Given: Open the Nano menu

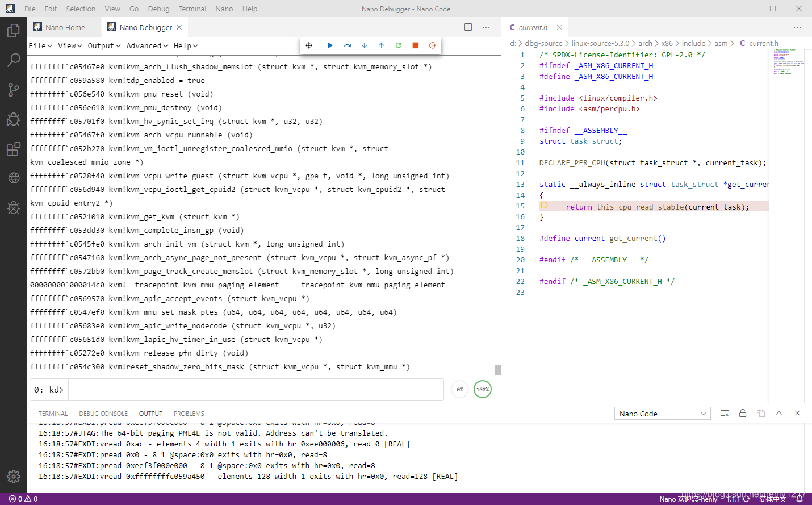Looking at the screenshot, I should pyautogui.click(x=224, y=9).
